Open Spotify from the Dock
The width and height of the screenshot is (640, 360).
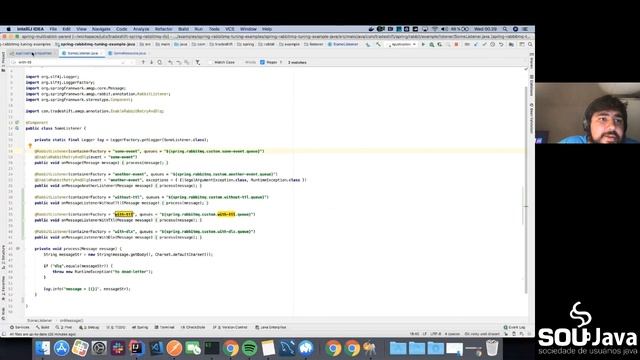pos(249,348)
